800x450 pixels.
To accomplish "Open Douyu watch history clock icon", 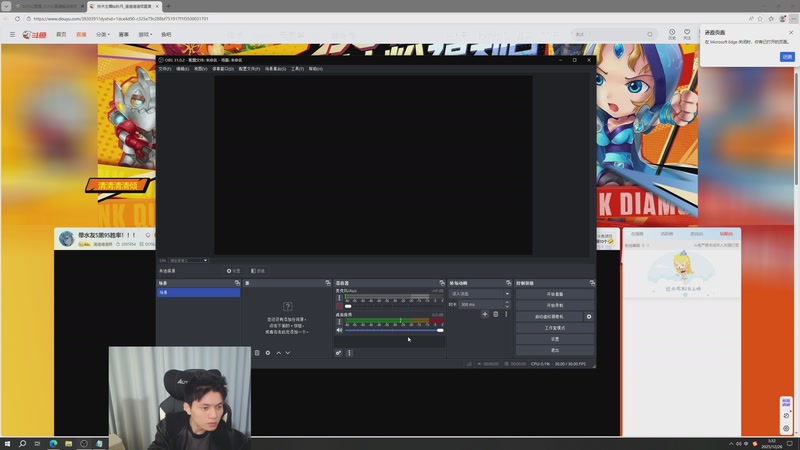I will pyautogui.click(x=672, y=34).
